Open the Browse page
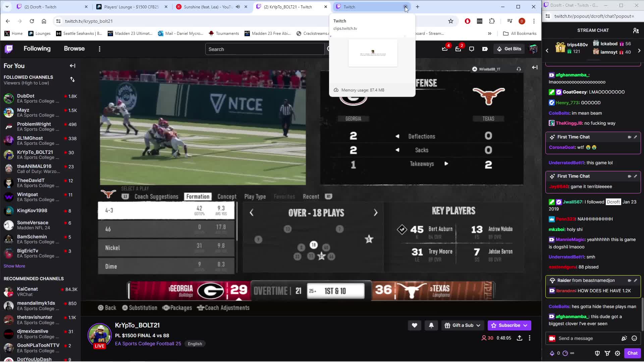 [74, 49]
